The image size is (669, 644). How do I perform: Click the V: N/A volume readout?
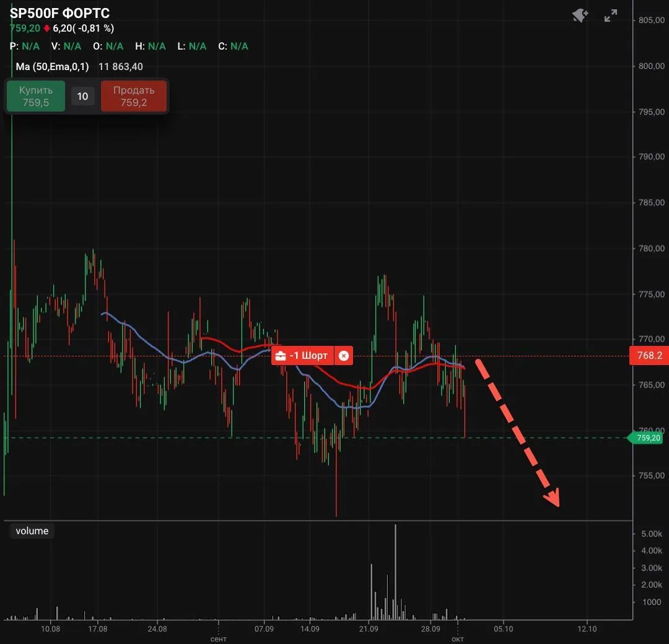click(66, 46)
